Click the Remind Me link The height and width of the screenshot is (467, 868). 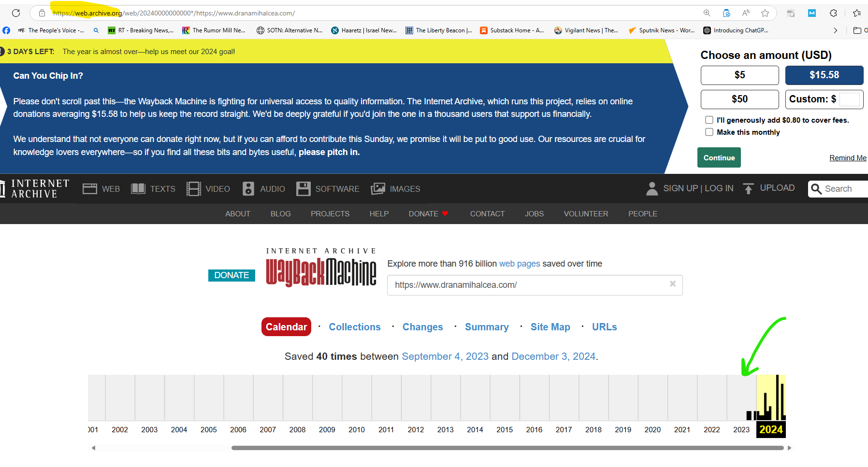coord(848,158)
